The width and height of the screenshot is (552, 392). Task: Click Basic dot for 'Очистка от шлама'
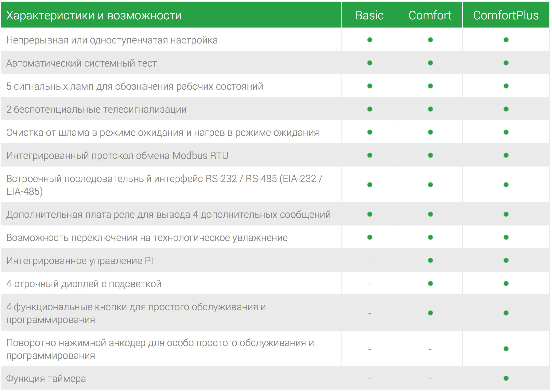pos(370,132)
